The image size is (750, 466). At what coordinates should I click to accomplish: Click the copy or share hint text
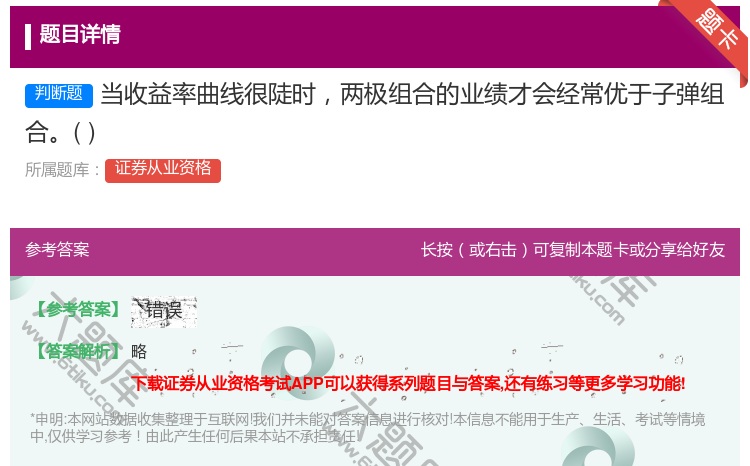(573, 250)
